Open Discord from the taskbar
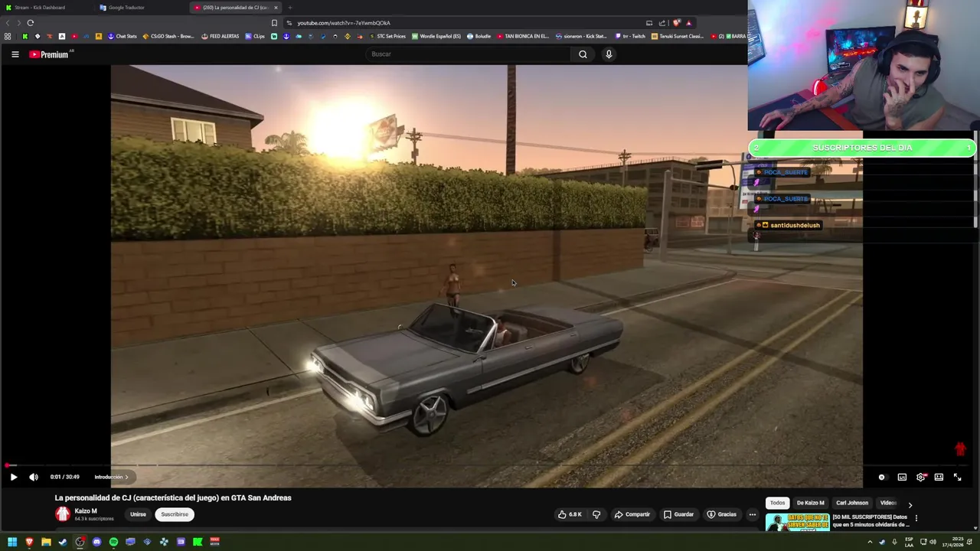 96,542
